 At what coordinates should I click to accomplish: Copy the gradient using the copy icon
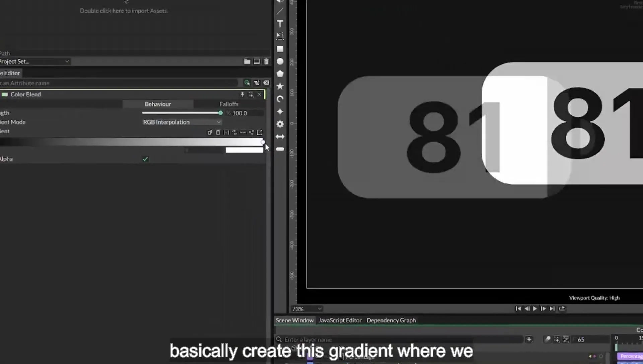point(210,132)
